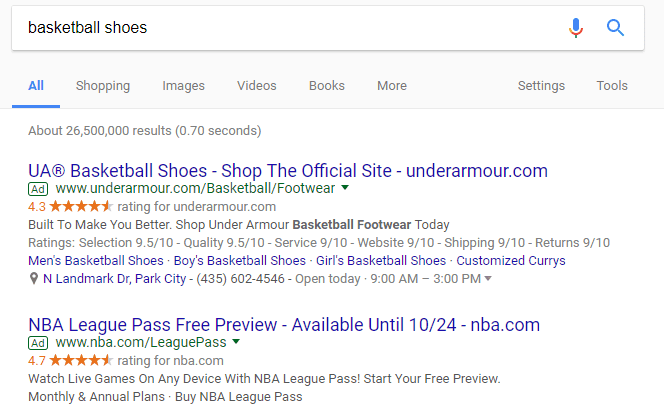664x409 pixels.
Task: Expand the store hours dropdown arrow
Action: click(x=488, y=279)
